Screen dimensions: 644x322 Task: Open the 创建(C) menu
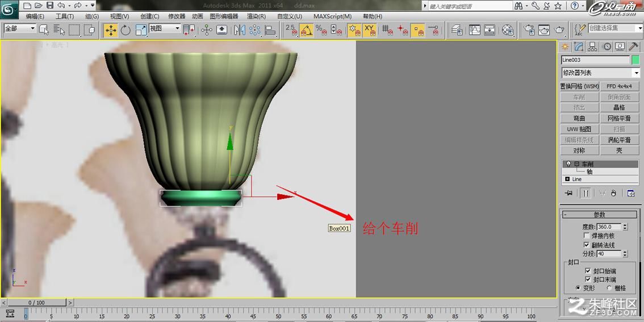click(x=150, y=16)
